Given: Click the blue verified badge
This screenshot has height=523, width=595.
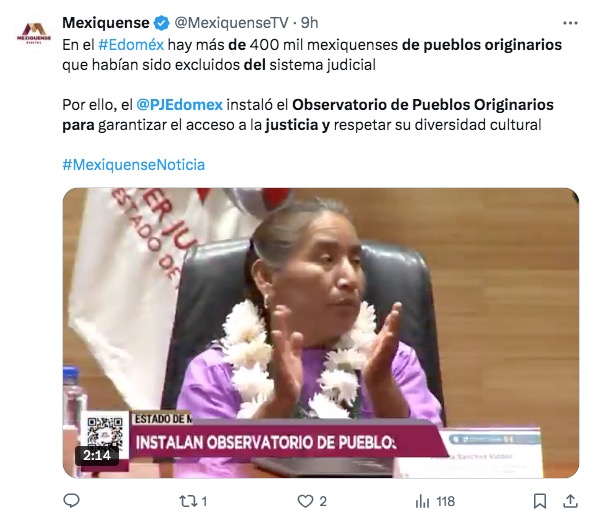Looking at the screenshot, I should coord(161,23).
